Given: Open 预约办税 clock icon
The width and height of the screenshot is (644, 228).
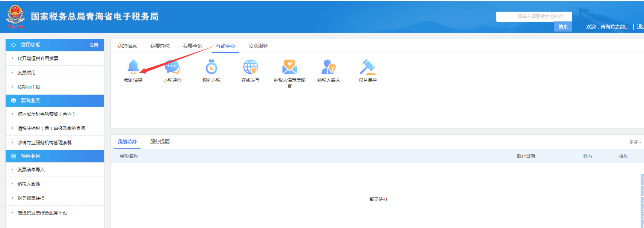Looking at the screenshot, I should click(211, 67).
